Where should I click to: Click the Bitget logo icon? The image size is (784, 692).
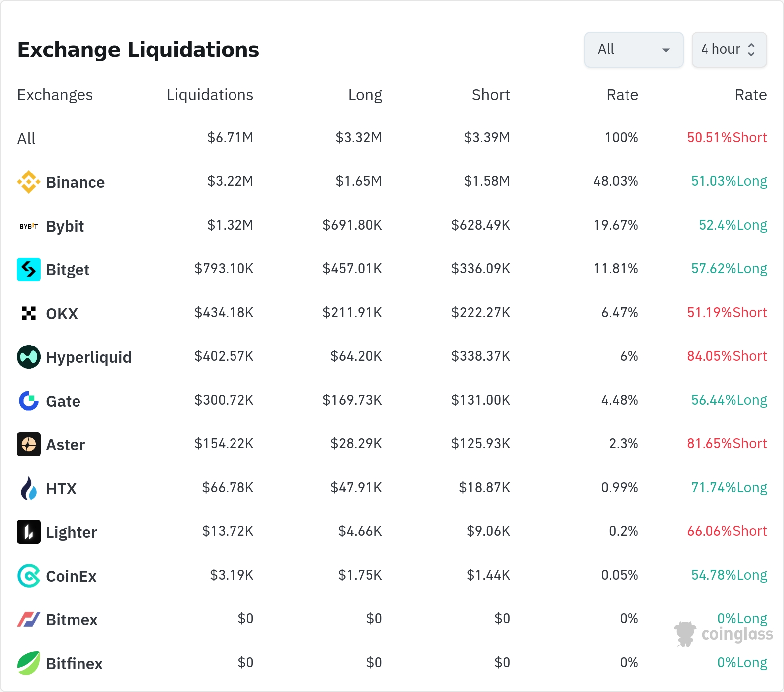tap(29, 269)
